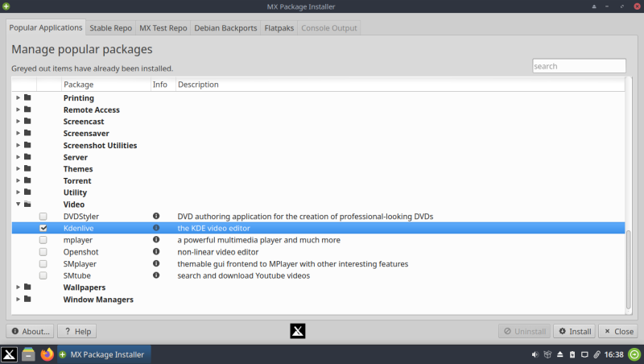Viewport: 644px width, 364px height.
Task: Switch to Flatpaks tab
Action: tap(279, 28)
